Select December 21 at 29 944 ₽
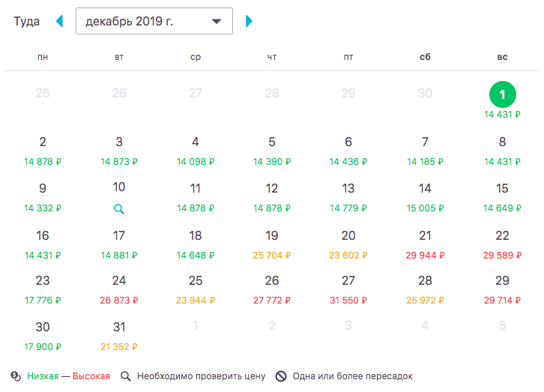 tap(425, 244)
